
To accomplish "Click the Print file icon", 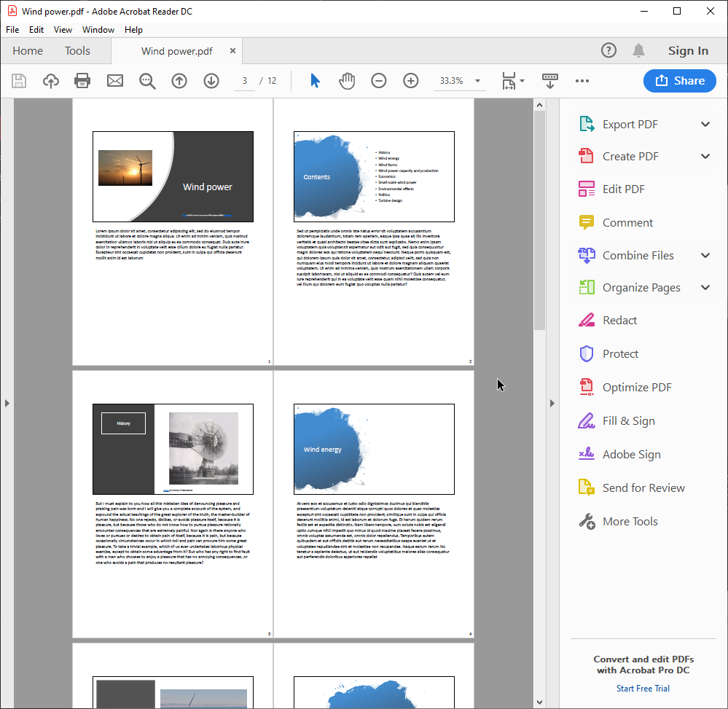I will point(82,81).
